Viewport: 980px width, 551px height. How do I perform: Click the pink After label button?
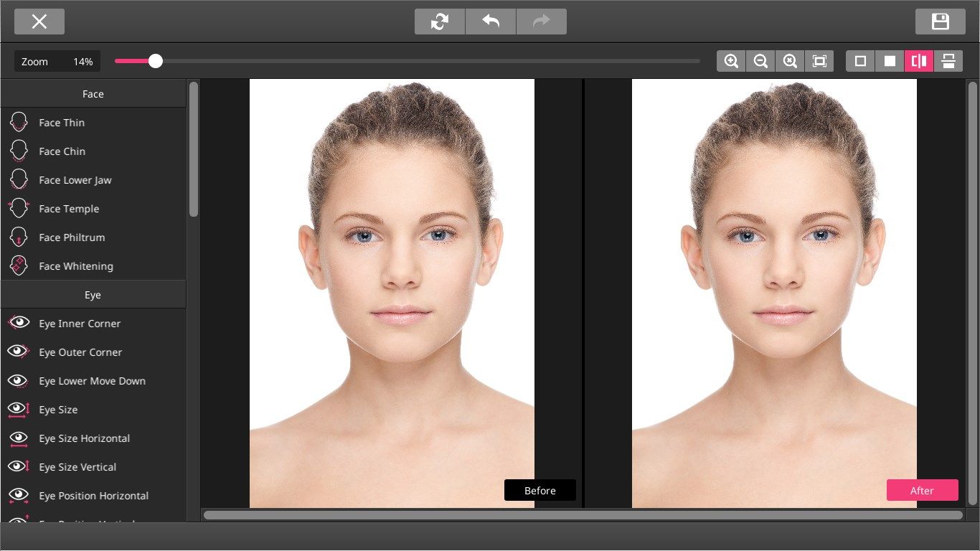923,490
